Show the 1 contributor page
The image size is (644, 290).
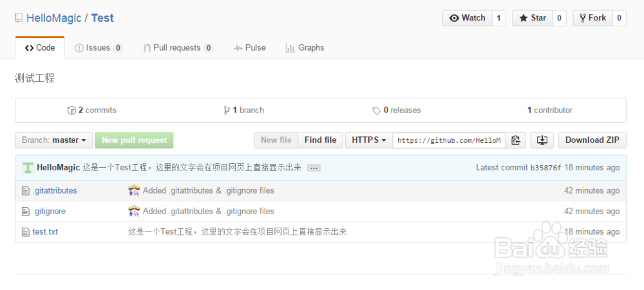[x=550, y=111]
